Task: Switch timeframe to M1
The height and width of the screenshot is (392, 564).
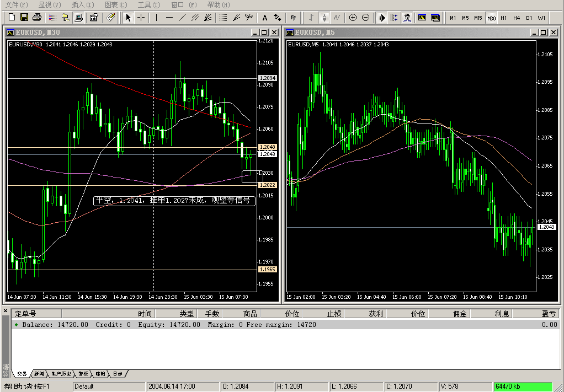Action: 453,18
